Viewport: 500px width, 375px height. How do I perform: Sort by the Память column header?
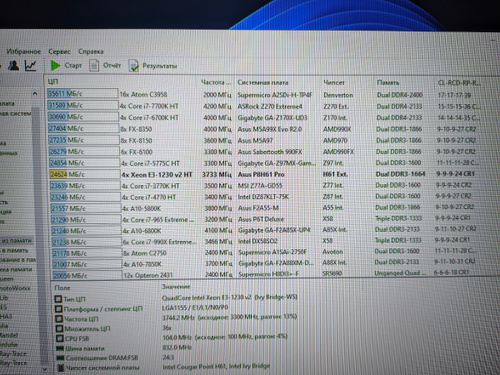pos(388,82)
